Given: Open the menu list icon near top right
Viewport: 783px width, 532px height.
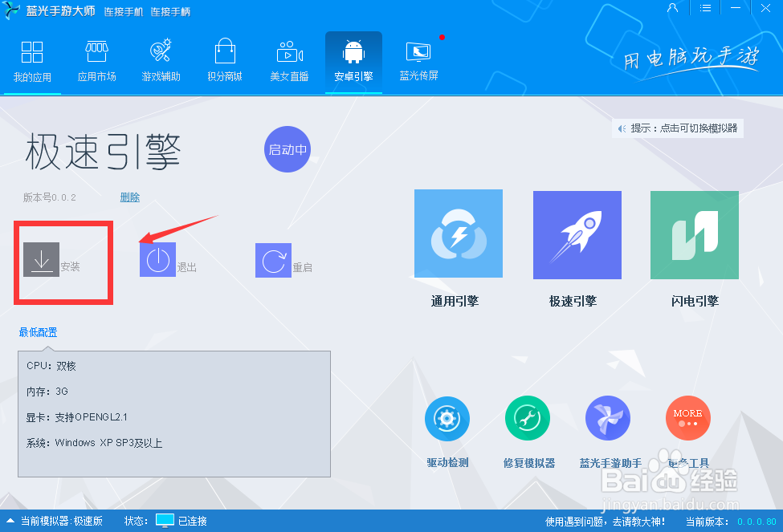Looking at the screenshot, I should (x=705, y=9).
